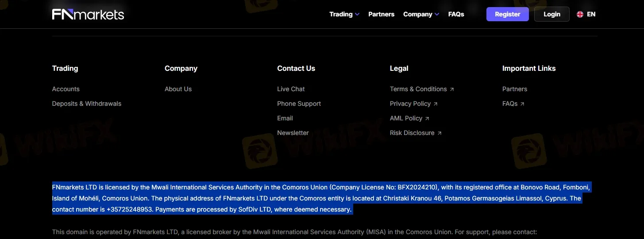Viewport: 644px width, 239px height.
Task: Click the Login button
Action: [551, 14]
